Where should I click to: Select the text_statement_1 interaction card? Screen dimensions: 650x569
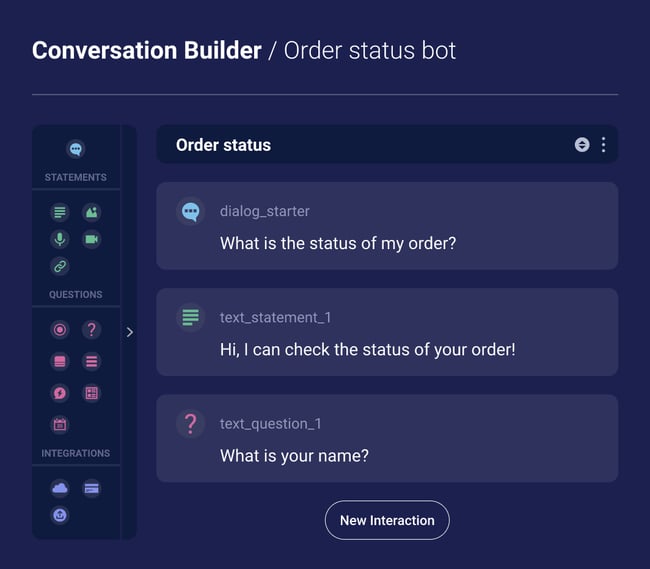click(387, 332)
